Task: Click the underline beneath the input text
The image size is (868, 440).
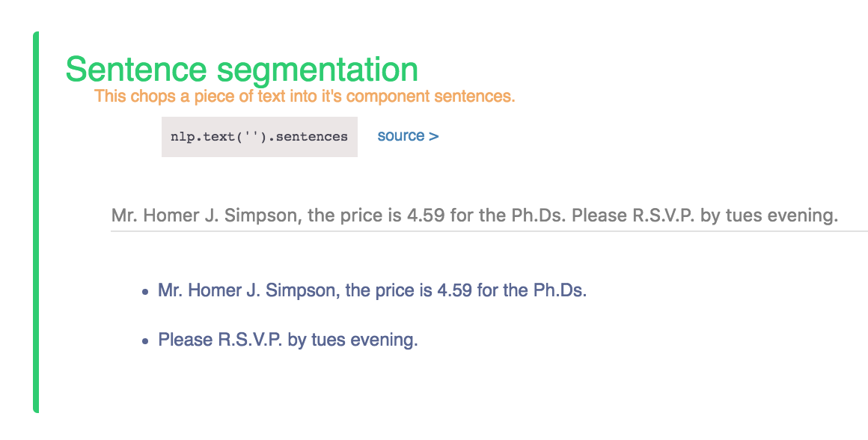Action: [489, 230]
